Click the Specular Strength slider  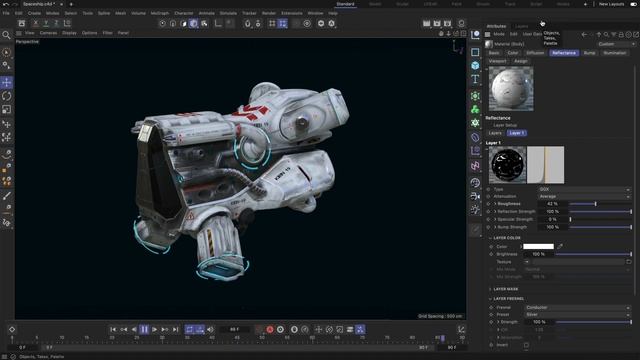pyautogui.click(x=600, y=219)
